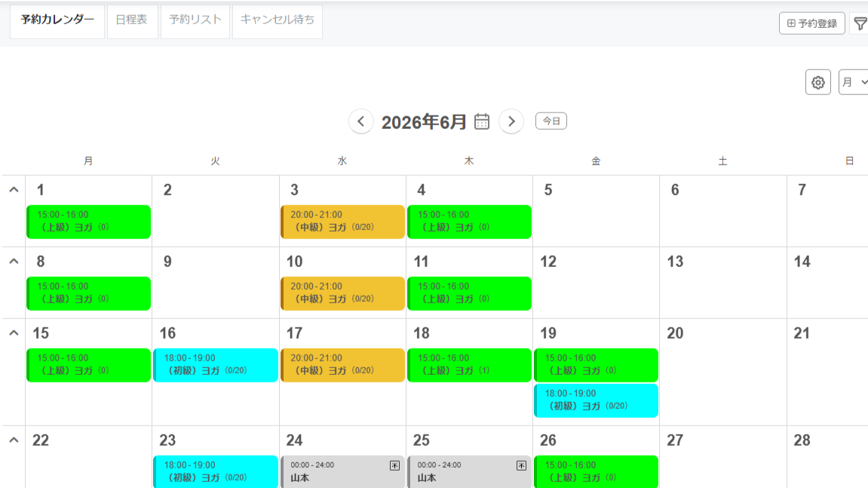Screen dimensions: 868x488
Task: Click the day-off icon on June 24 entry
Action: pyautogui.click(x=394, y=465)
